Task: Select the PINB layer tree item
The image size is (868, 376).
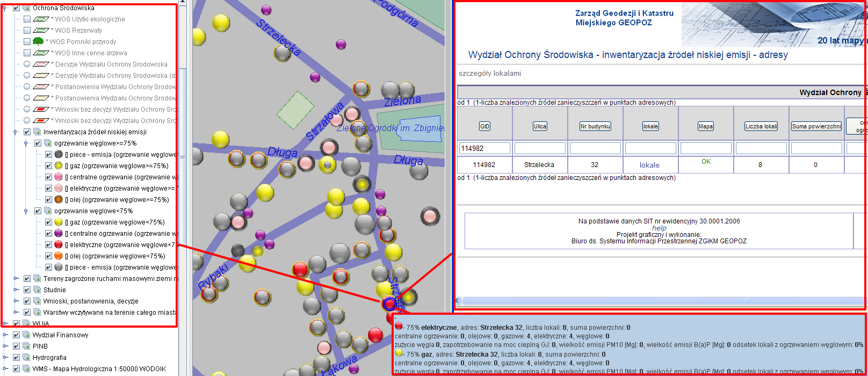Action: coord(40,346)
